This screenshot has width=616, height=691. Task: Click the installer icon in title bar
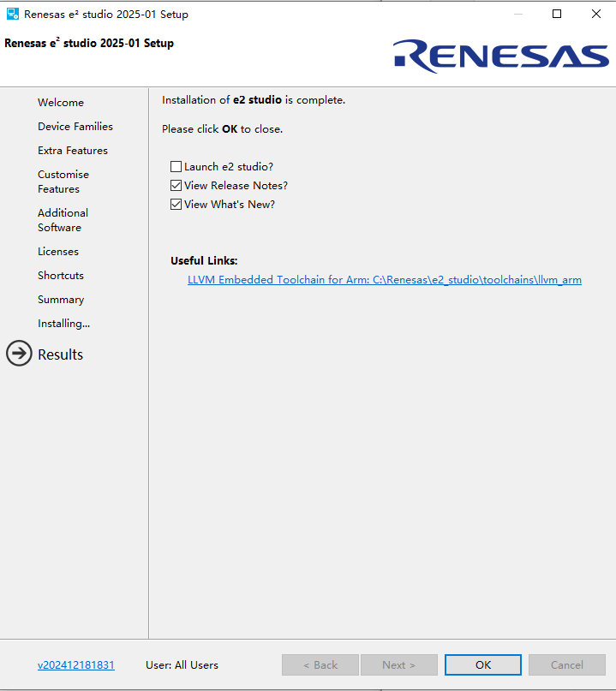[13, 14]
